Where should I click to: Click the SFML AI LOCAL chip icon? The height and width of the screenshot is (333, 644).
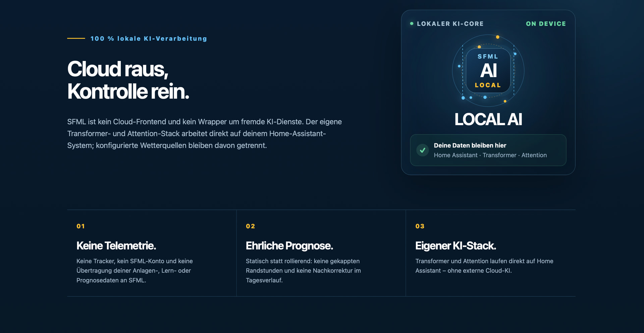pos(488,71)
